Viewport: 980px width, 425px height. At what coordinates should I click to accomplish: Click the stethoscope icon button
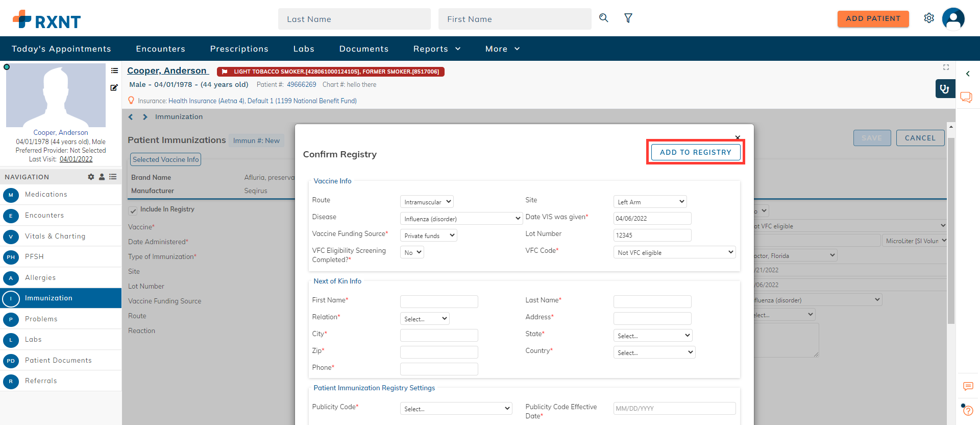pyautogui.click(x=945, y=88)
